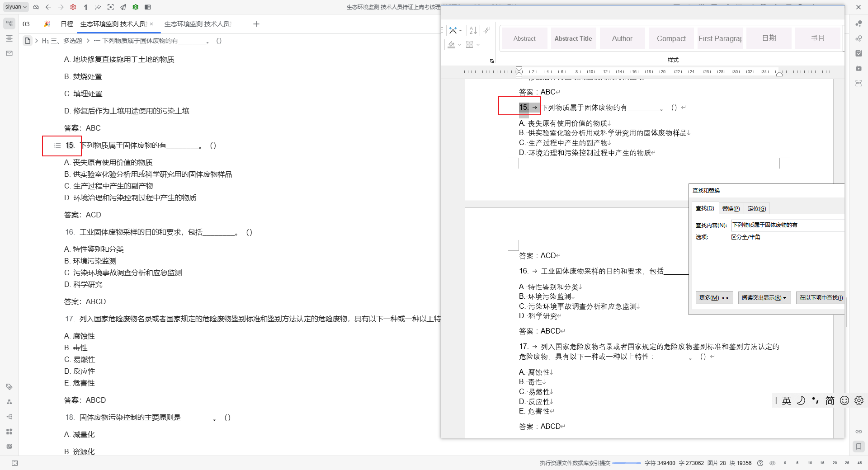Open the bookmark panel icon

point(858,446)
